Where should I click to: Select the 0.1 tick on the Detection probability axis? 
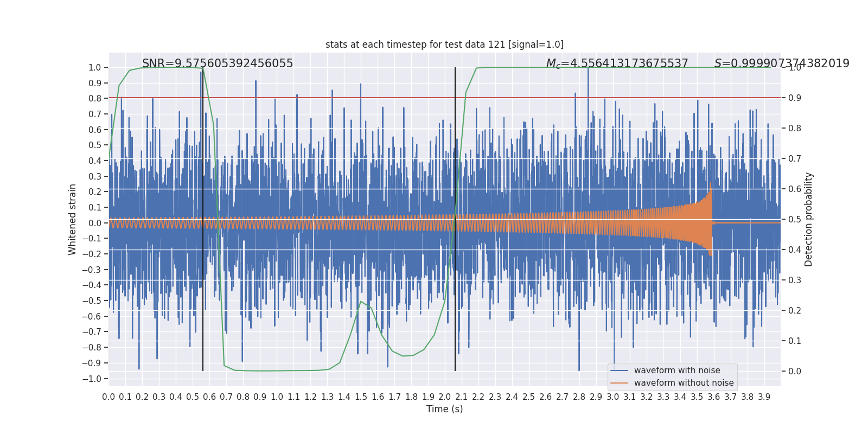(x=795, y=341)
